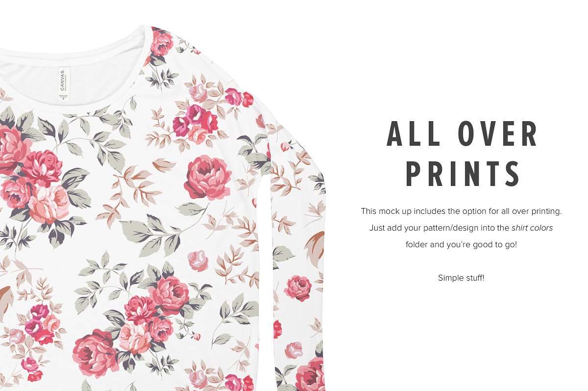The width and height of the screenshot is (588, 391).
Task: Click the ALL OVER PRINTS heading
Action: point(462,154)
